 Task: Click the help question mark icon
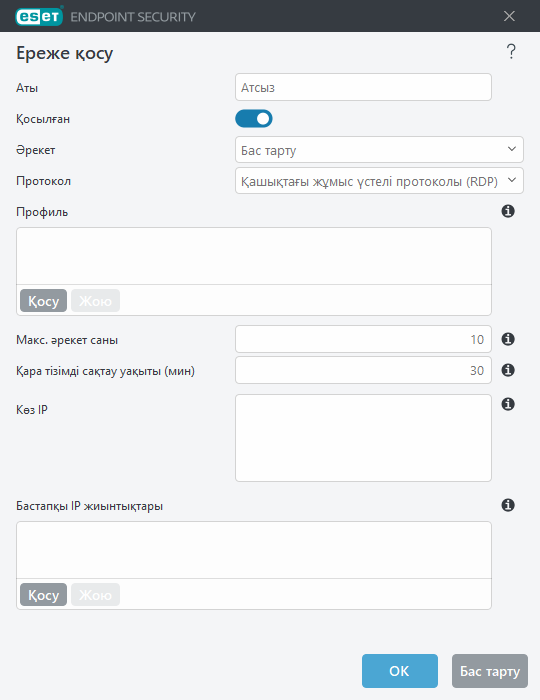(511, 52)
